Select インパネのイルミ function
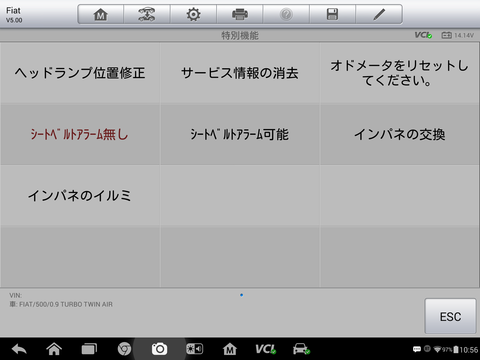The height and width of the screenshot is (360, 480). [80, 195]
